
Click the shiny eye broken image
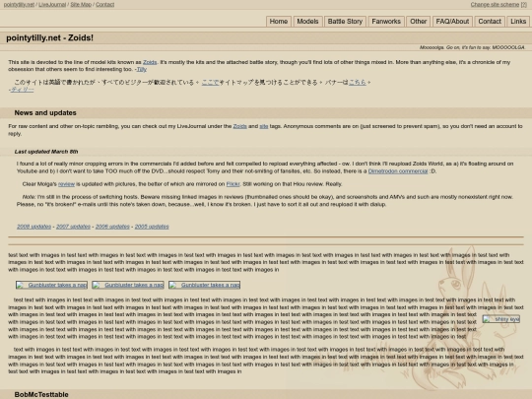501,319
